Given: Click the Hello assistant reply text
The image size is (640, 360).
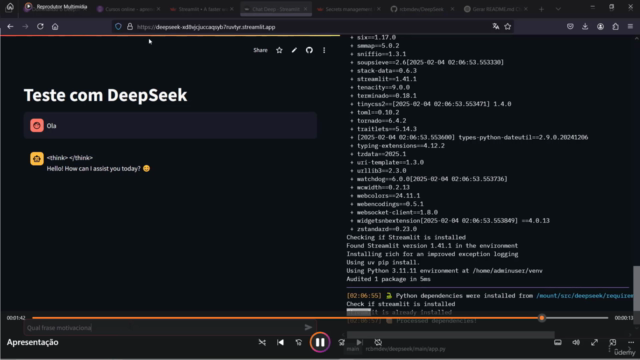Looking at the screenshot, I should pyautogui.click(x=98, y=169).
